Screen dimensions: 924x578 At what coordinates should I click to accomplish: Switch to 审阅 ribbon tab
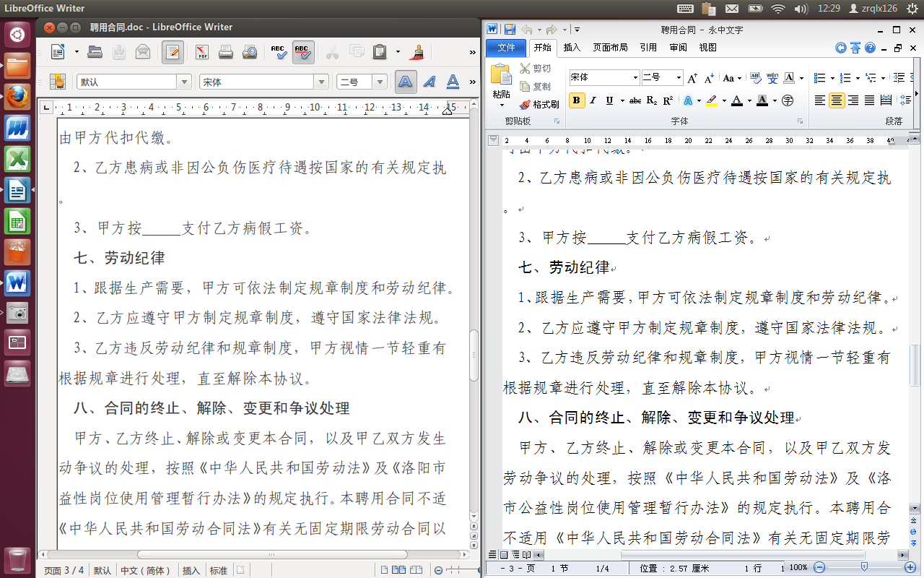click(x=678, y=48)
